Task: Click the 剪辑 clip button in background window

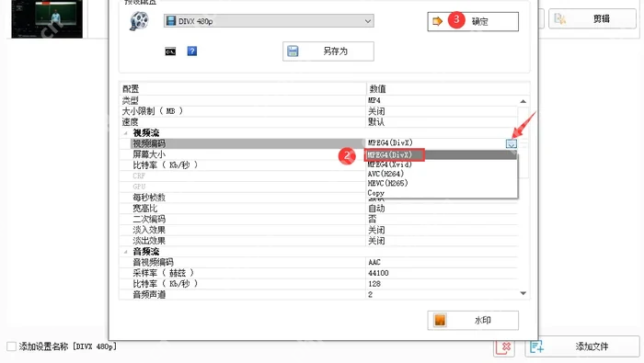Action: pos(592,18)
